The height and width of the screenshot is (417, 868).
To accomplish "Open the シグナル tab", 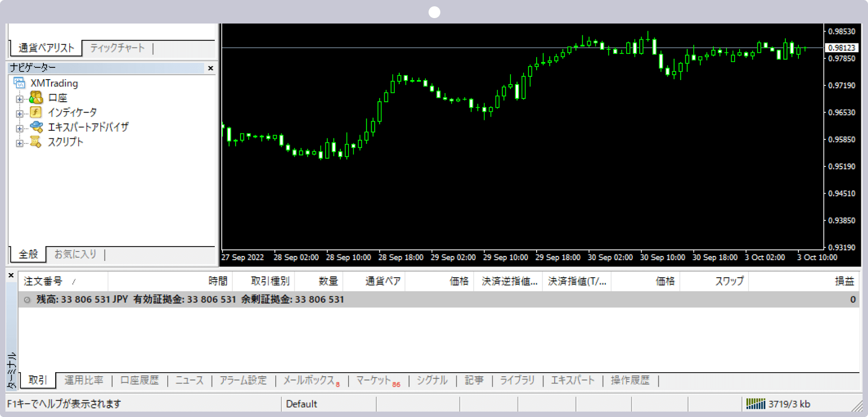I will [432, 380].
